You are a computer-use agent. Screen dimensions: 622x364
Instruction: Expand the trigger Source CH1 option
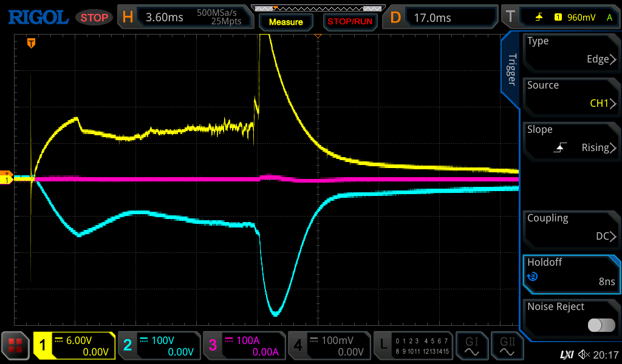click(x=571, y=95)
